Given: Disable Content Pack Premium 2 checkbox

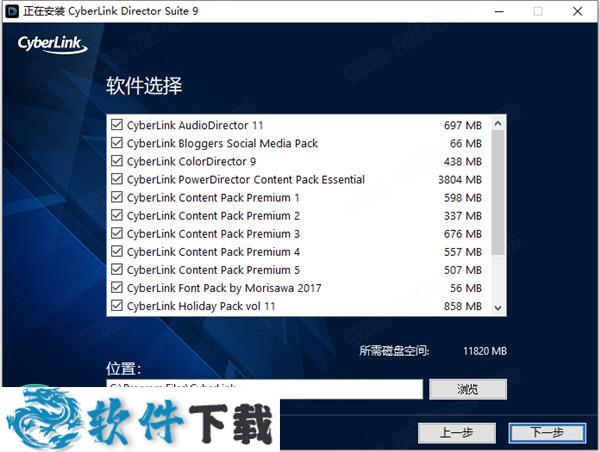Looking at the screenshot, I should (117, 215).
